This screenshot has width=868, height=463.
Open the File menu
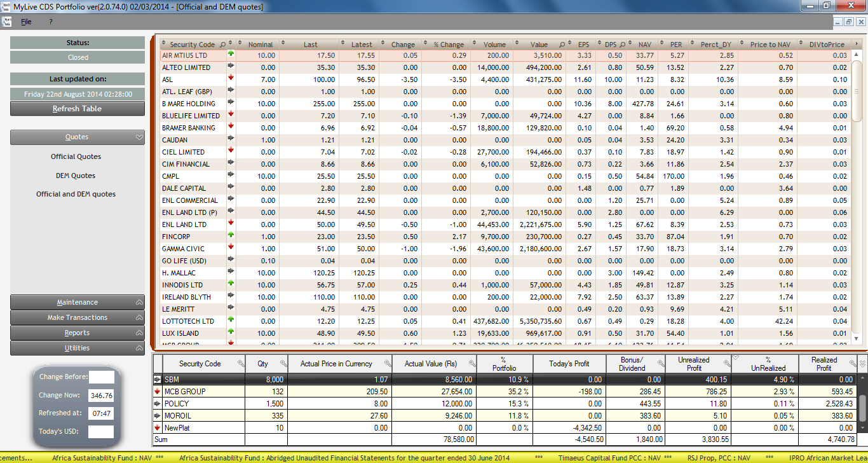(26, 22)
